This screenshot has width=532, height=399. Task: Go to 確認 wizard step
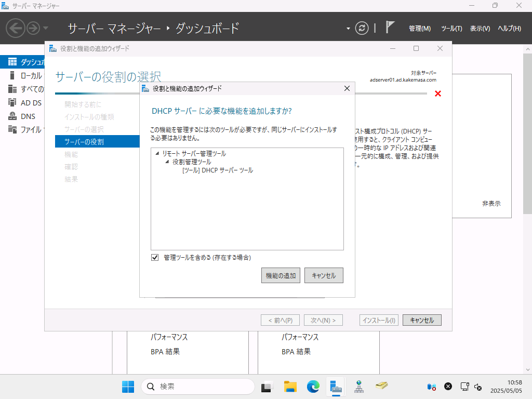(x=71, y=167)
